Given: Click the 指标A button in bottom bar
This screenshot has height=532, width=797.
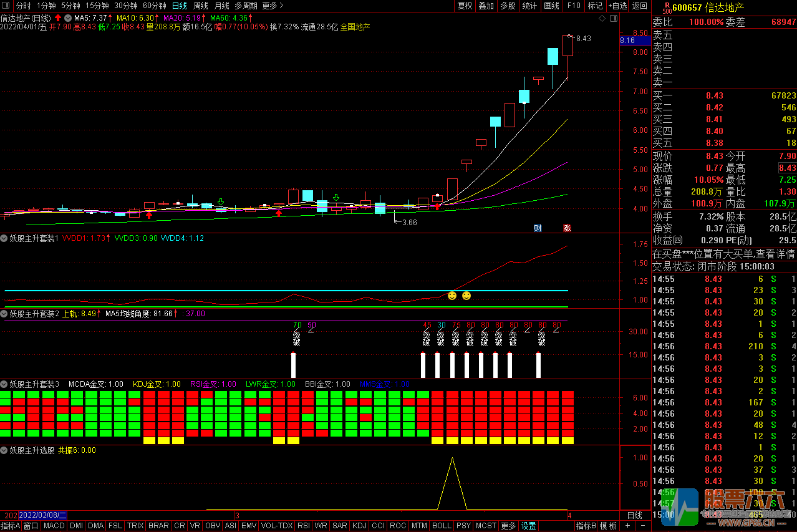Looking at the screenshot, I should [11, 526].
